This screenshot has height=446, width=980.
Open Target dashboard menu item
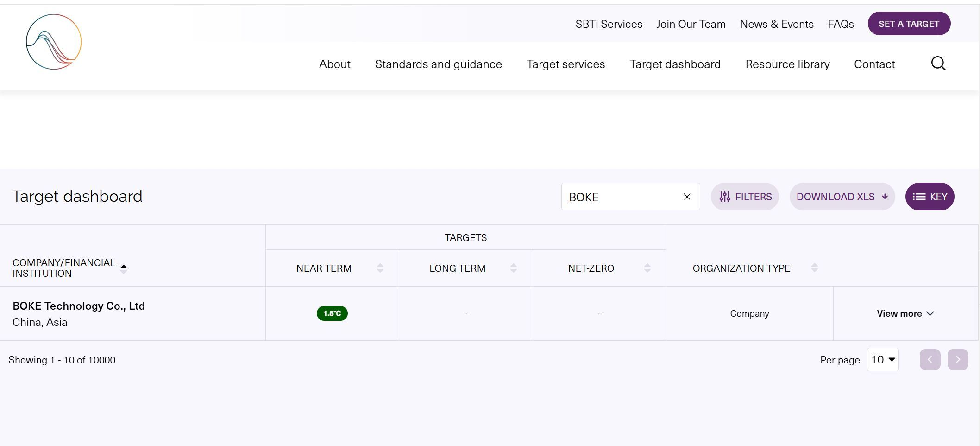[675, 64]
